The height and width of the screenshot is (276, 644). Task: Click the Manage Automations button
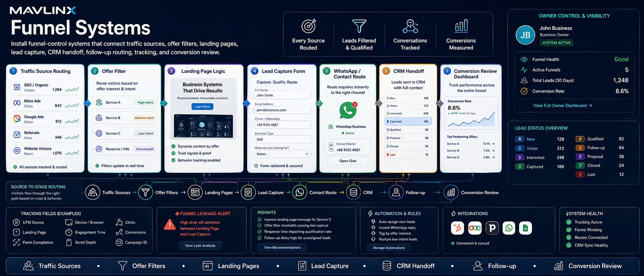pos(389,248)
